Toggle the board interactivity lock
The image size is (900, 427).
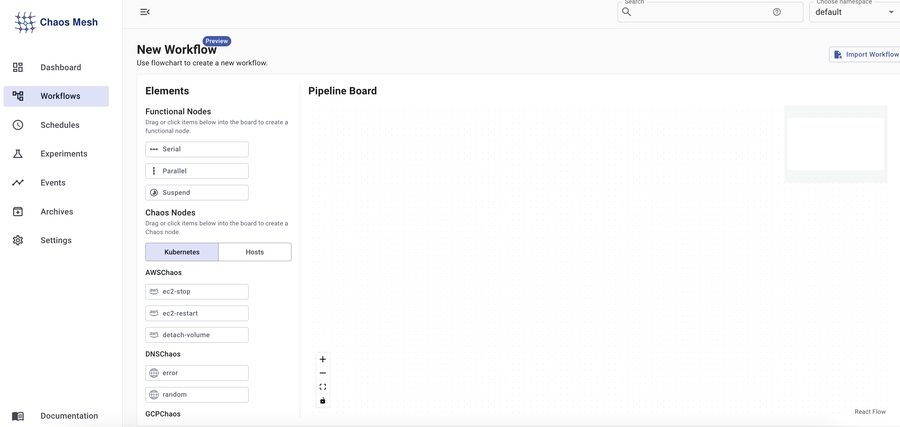click(x=323, y=401)
